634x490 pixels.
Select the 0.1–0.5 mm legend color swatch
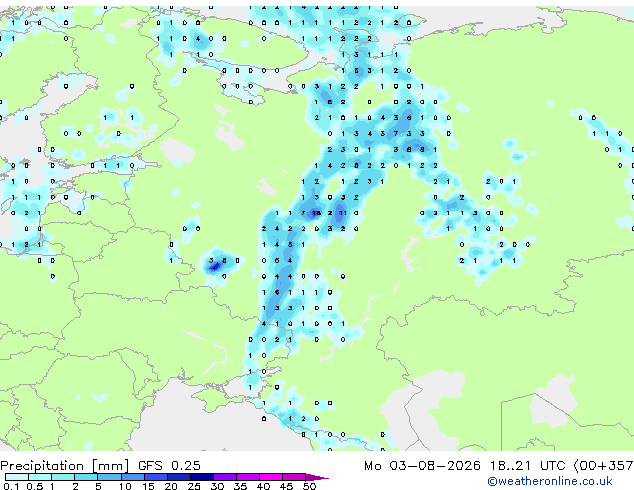(17, 477)
